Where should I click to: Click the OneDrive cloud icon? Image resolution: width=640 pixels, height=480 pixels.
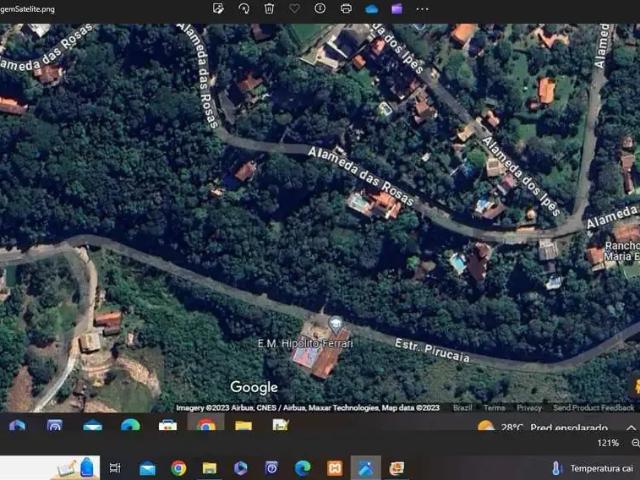tap(372, 8)
